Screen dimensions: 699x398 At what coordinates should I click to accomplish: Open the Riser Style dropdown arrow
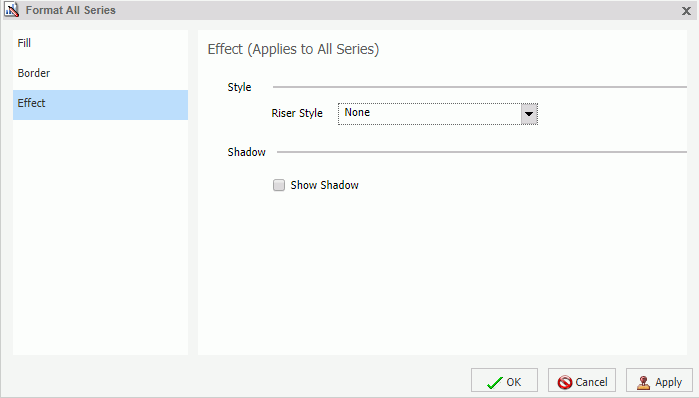529,114
